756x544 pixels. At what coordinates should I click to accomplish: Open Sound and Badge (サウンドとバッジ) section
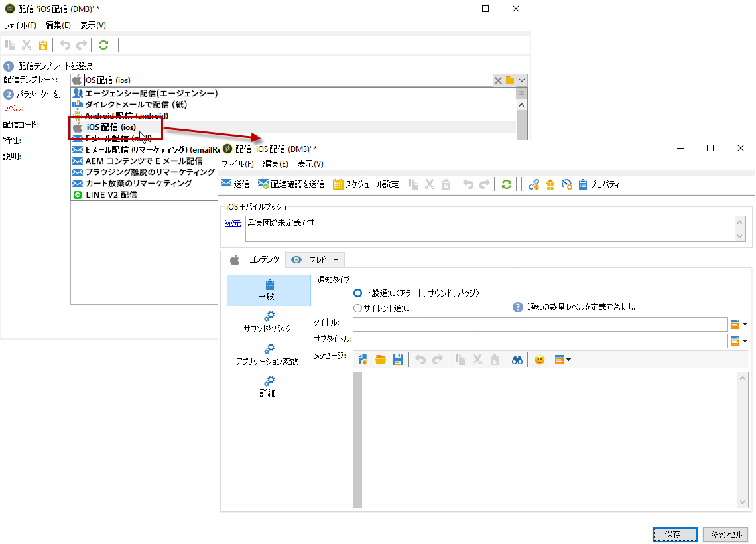coord(268,322)
